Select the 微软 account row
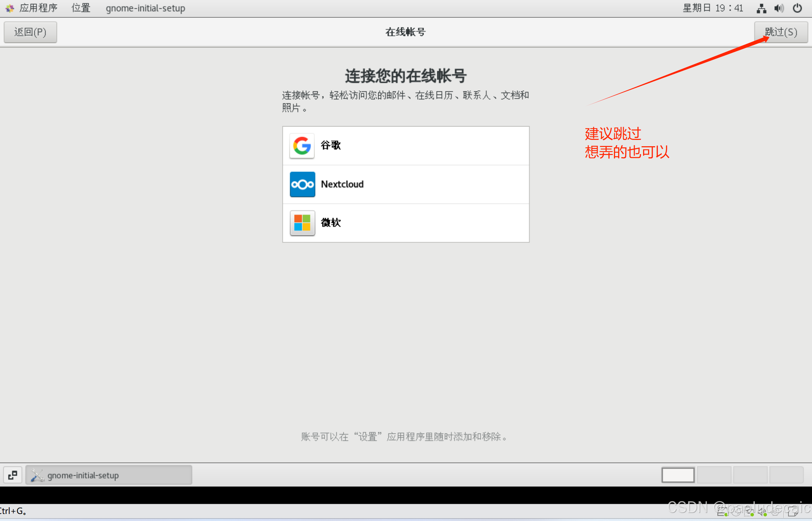812x521 pixels. tap(406, 223)
